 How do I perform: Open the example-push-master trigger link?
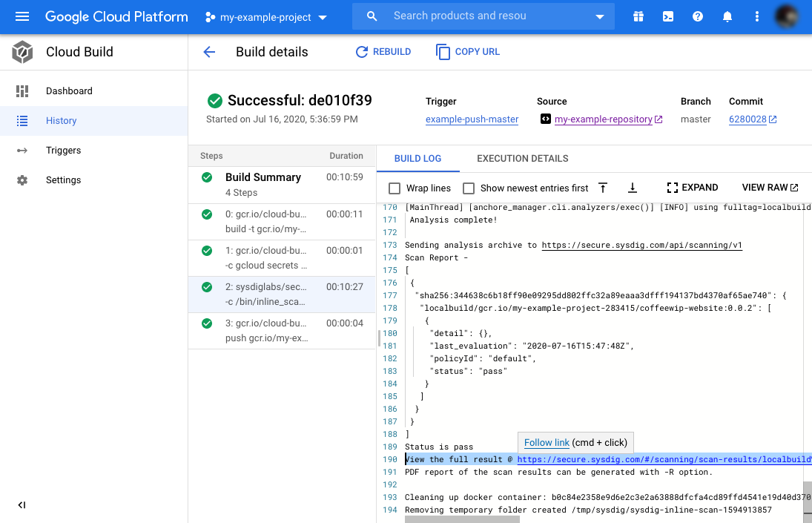(x=472, y=119)
